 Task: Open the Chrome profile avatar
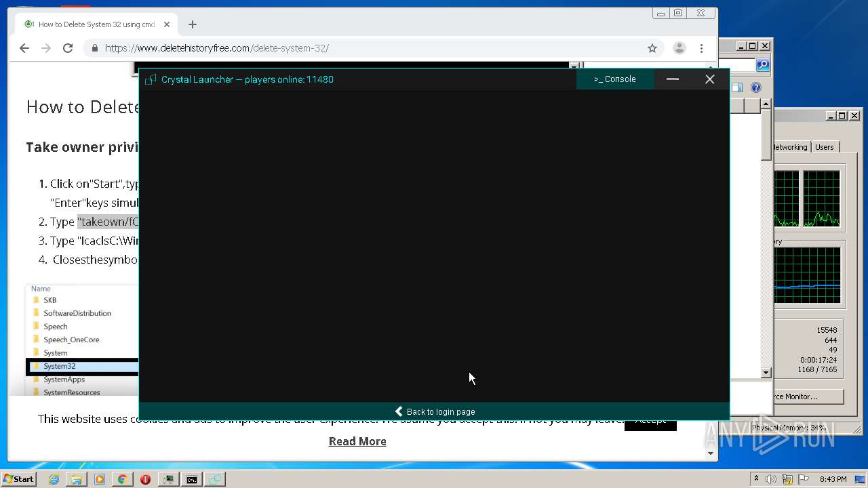(679, 48)
